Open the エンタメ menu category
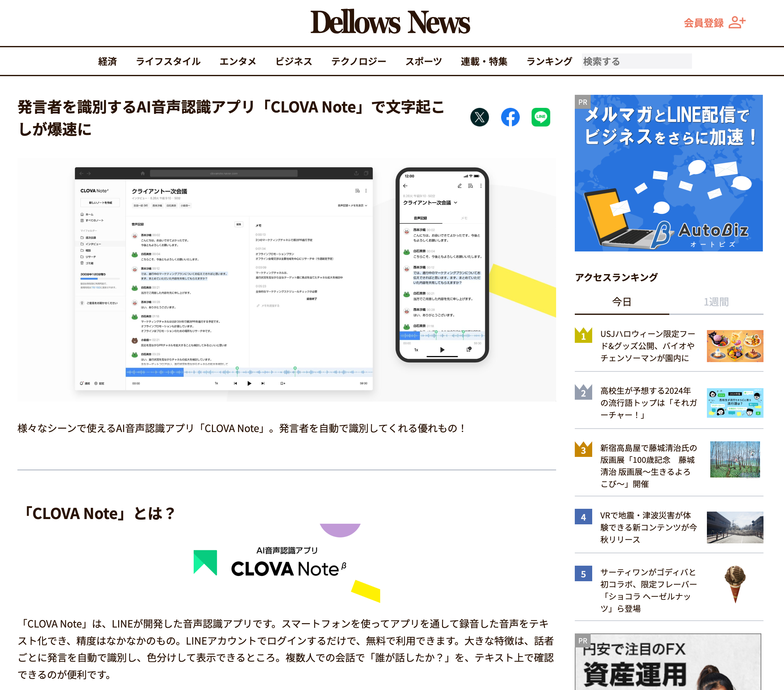 (238, 61)
